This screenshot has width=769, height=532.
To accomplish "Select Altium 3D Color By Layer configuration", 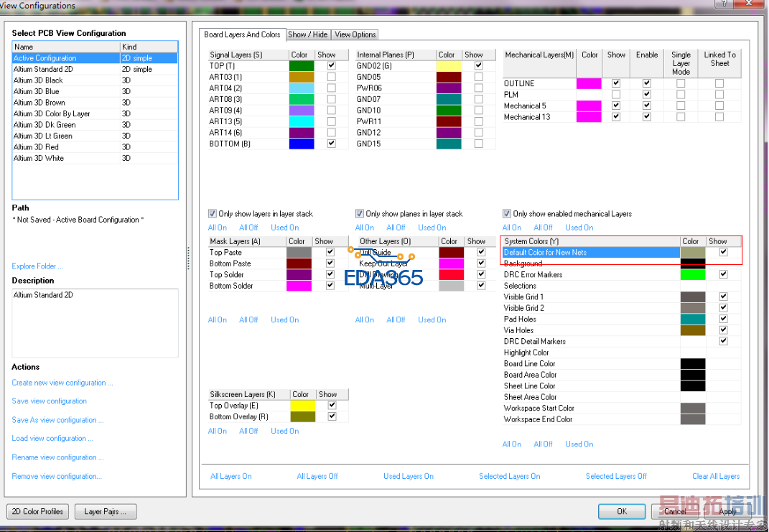I will 95,113.
